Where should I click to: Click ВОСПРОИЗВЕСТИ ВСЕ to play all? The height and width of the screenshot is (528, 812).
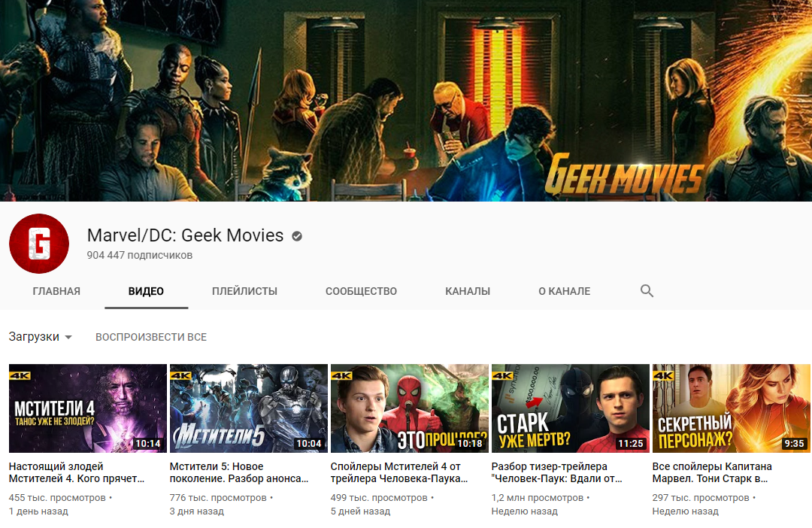[151, 337]
